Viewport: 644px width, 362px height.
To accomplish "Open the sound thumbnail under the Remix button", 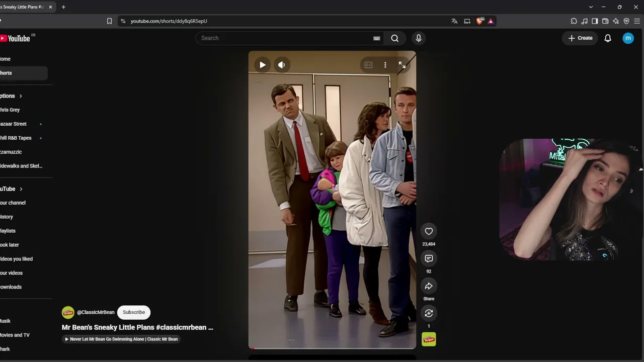I will (429, 340).
